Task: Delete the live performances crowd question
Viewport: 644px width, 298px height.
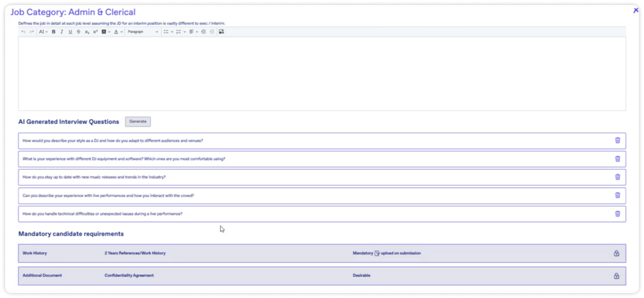Action: tap(617, 195)
